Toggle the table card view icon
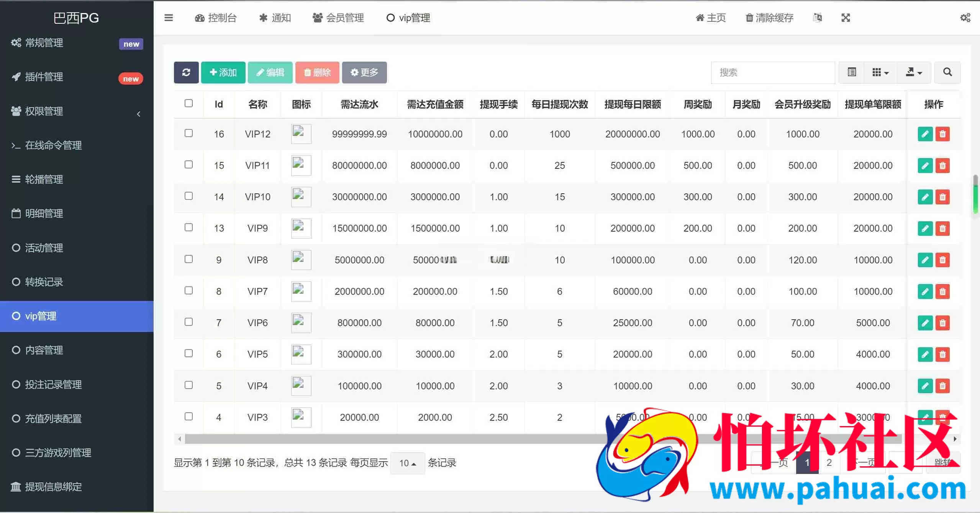The image size is (980, 513). [x=852, y=72]
